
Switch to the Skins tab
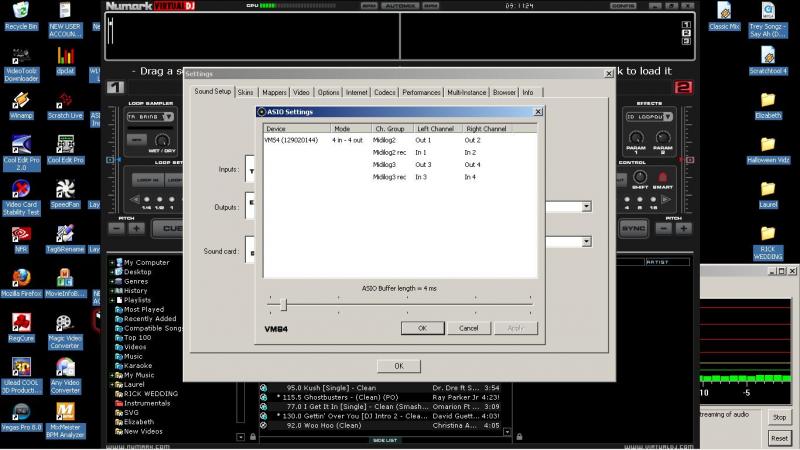[x=245, y=92]
